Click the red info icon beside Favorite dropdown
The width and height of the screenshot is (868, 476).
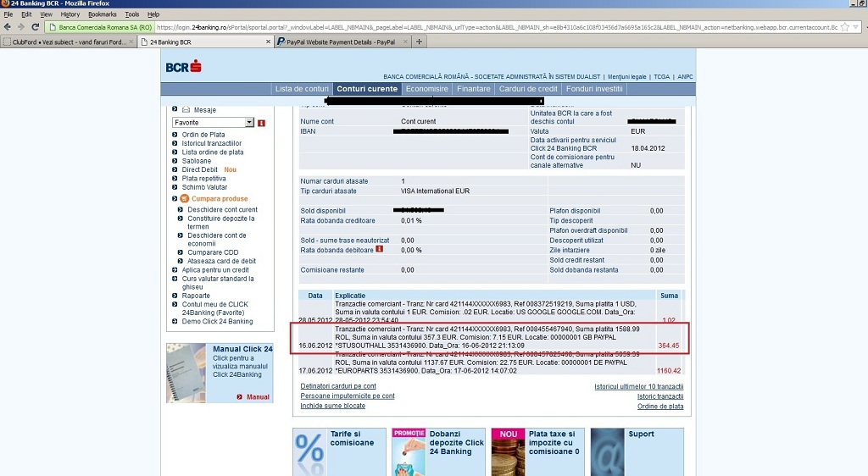pyautogui.click(x=261, y=123)
